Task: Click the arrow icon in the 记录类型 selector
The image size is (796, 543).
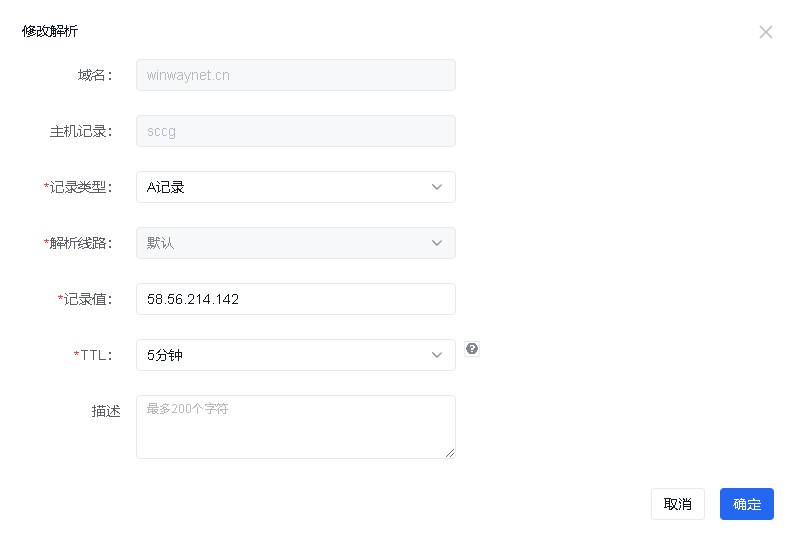Action: click(x=437, y=187)
